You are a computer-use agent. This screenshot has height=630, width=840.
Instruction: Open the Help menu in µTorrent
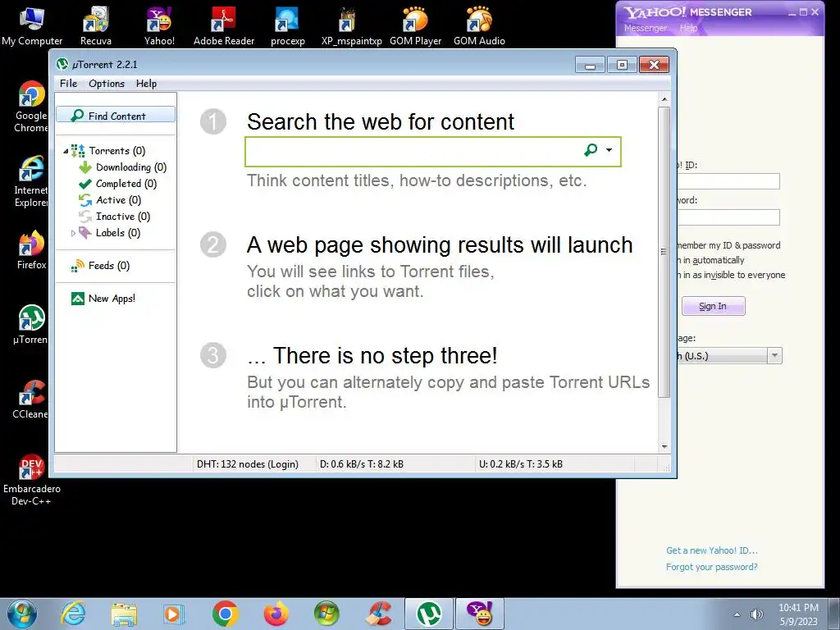pyautogui.click(x=146, y=84)
